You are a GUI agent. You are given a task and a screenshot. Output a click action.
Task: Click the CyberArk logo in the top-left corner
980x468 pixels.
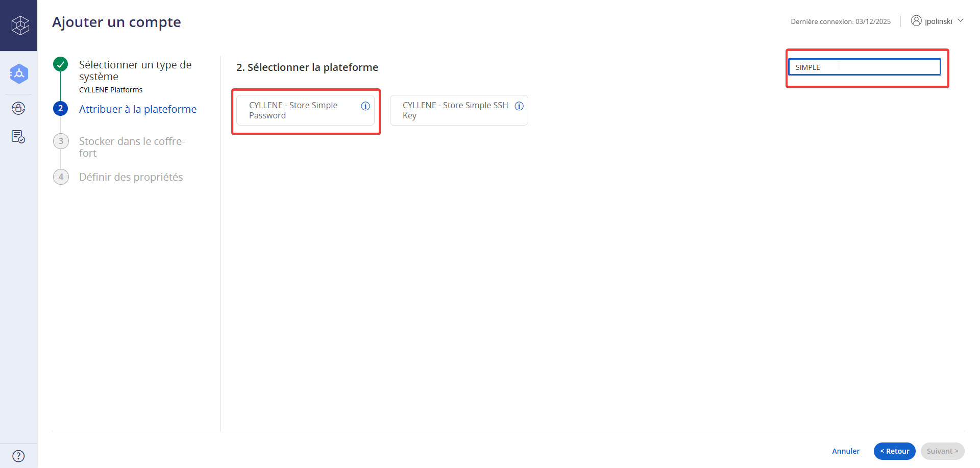(x=19, y=25)
